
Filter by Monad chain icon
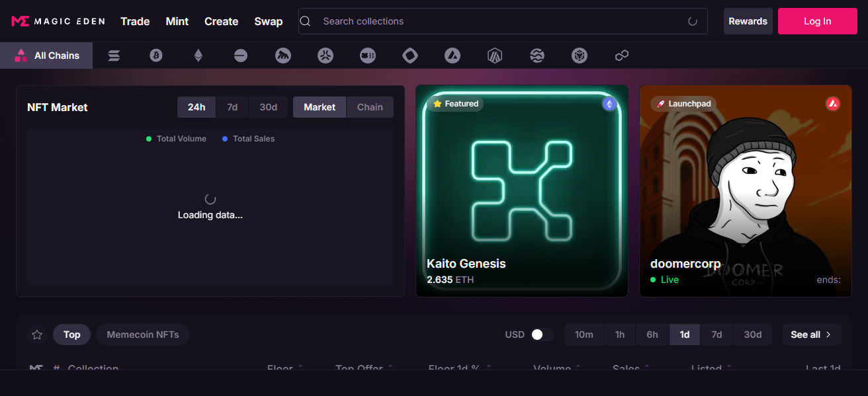pyautogui.click(x=410, y=56)
